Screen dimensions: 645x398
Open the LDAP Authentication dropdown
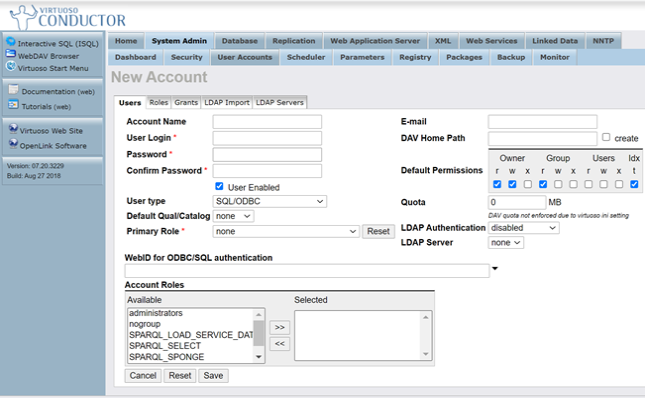524,228
